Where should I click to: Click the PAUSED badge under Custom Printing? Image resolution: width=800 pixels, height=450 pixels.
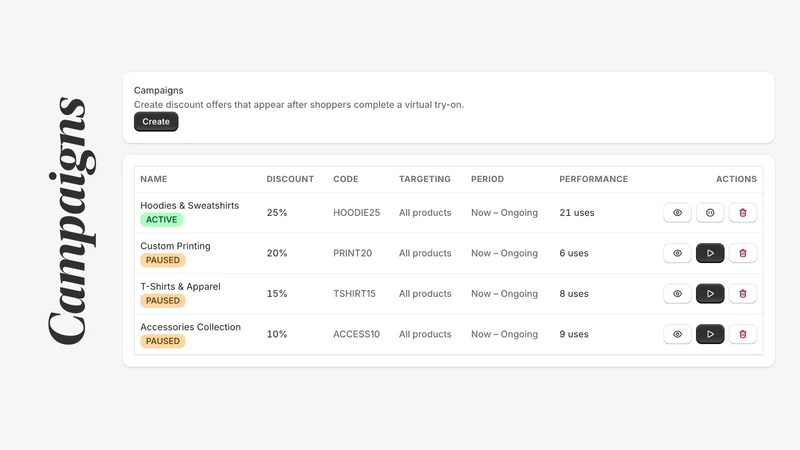tap(163, 260)
